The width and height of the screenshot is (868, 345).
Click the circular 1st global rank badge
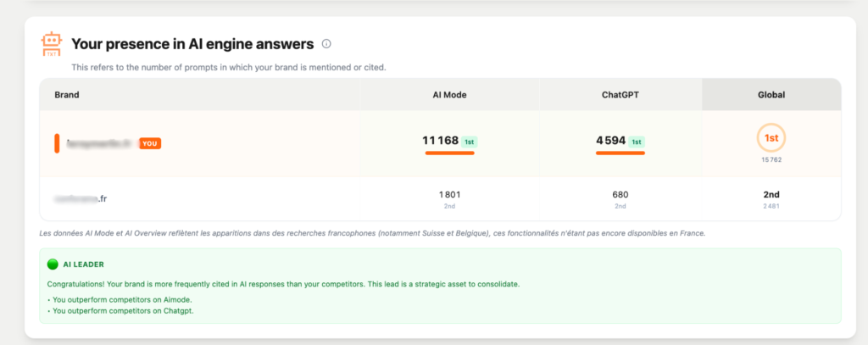(x=771, y=138)
